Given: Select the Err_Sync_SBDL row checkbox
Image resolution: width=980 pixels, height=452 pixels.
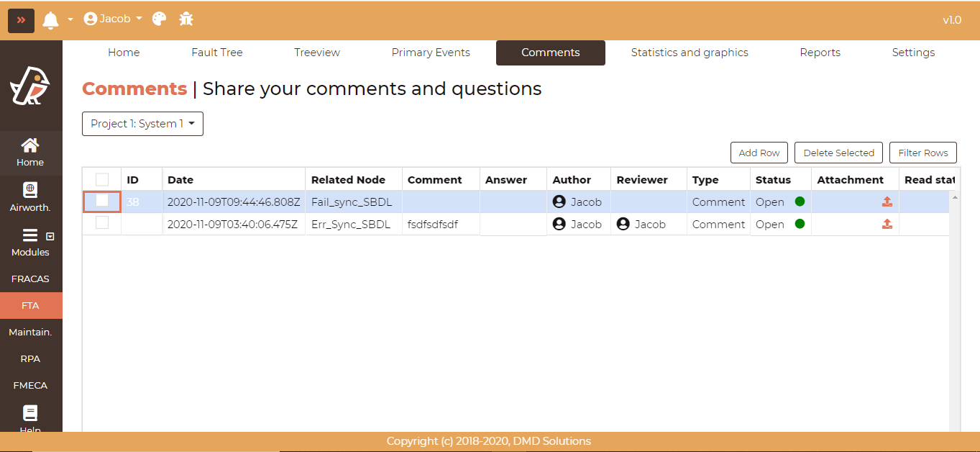Looking at the screenshot, I should (x=102, y=223).
